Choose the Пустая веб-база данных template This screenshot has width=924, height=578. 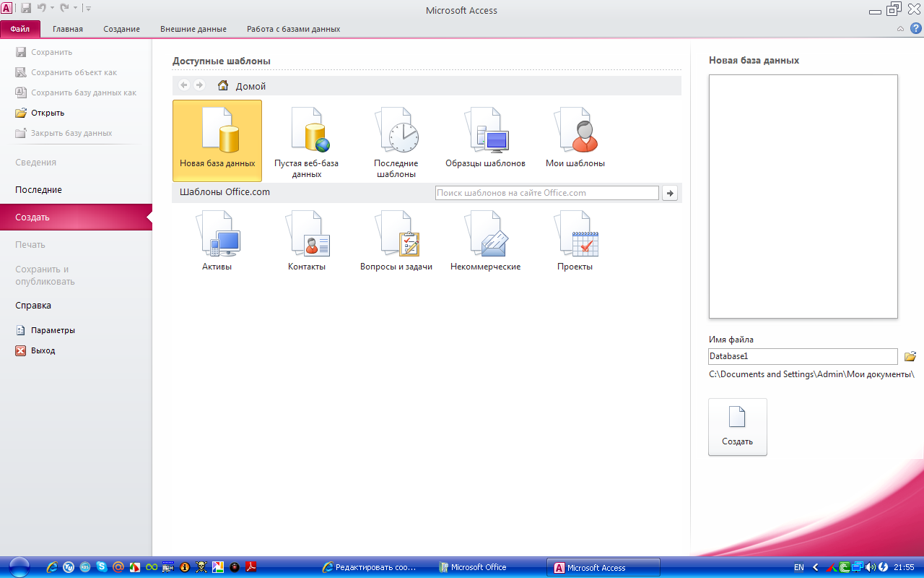point(307,142)
